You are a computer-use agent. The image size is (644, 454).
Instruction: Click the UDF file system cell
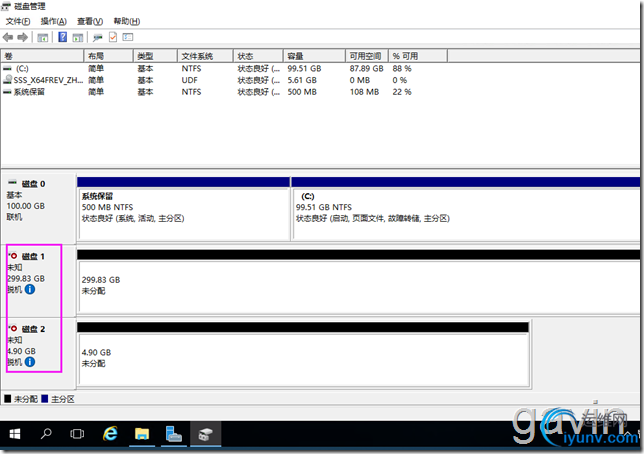point(189,80)
